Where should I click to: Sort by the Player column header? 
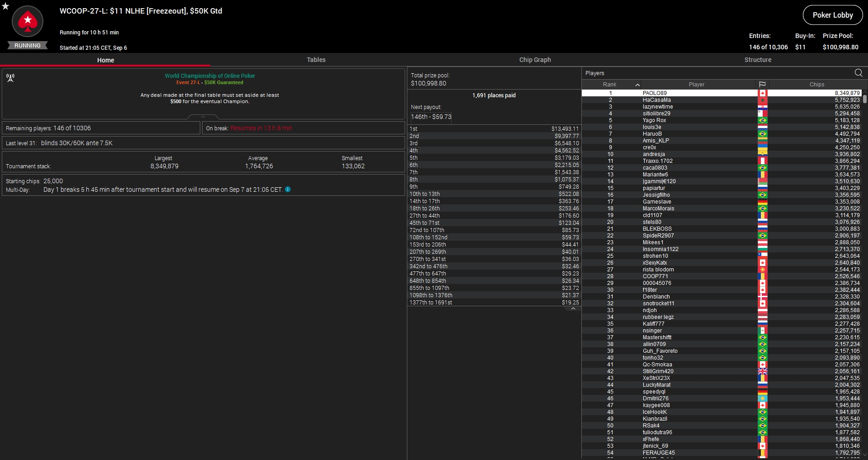coord(696,85)
